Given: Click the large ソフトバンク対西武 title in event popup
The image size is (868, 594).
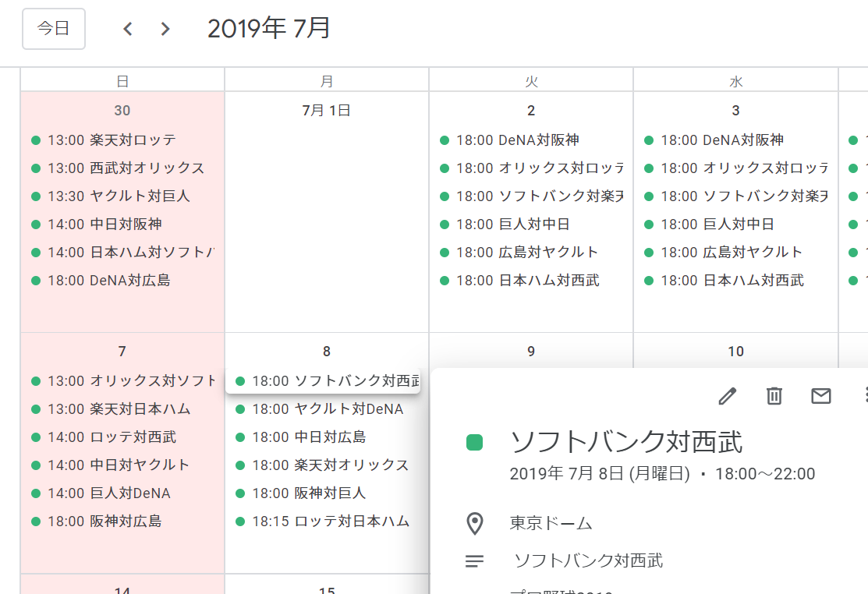Looking at the screenshot, I should [x=626, y=442].
